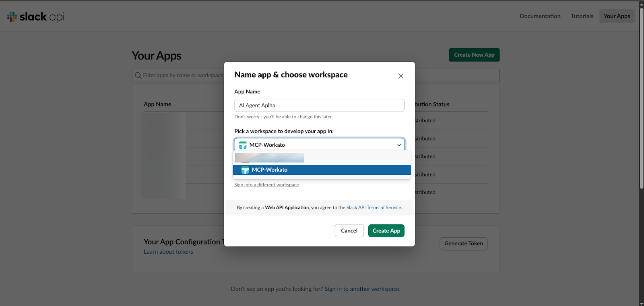Screen dimensions: 644x306
Task: Choose the blurred workspace option in list
Action: pyautogui.click(x=269, y=158)
